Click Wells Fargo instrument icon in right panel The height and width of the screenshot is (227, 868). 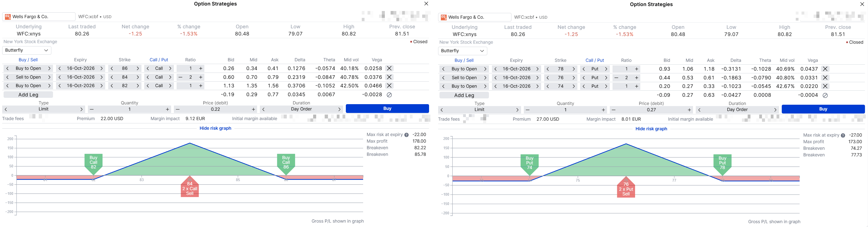[x=444, y=17]
